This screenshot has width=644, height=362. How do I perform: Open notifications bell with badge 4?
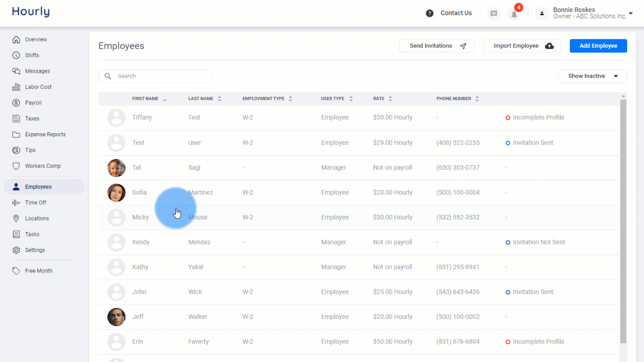[x=514, y=14]
